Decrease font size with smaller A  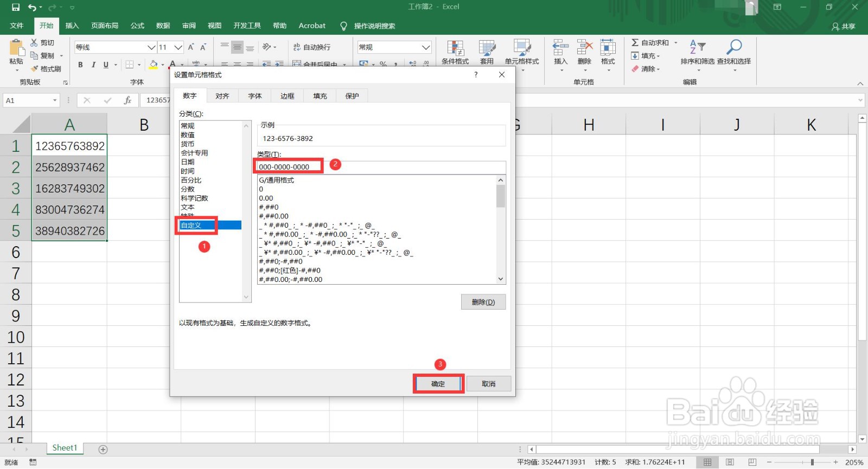click(x=203, y=47)
